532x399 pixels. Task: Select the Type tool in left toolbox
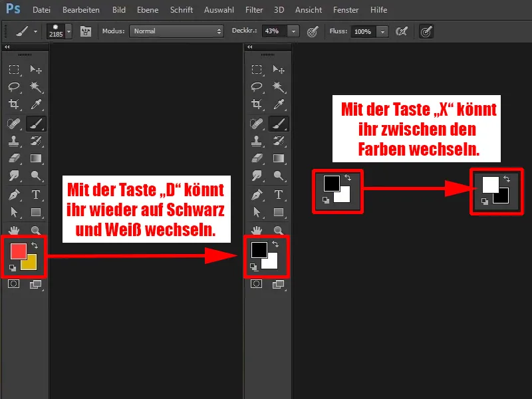coord(36,195)
